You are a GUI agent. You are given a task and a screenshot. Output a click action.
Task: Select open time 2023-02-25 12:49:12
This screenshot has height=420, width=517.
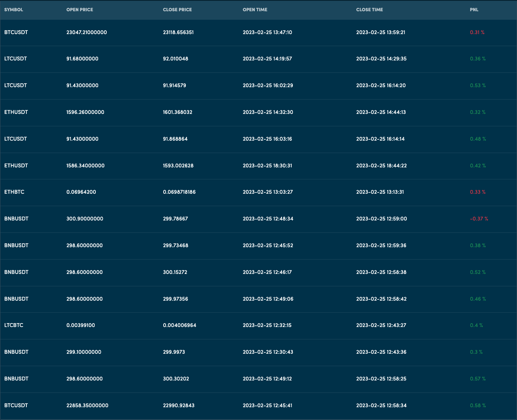tap(267, 379)
